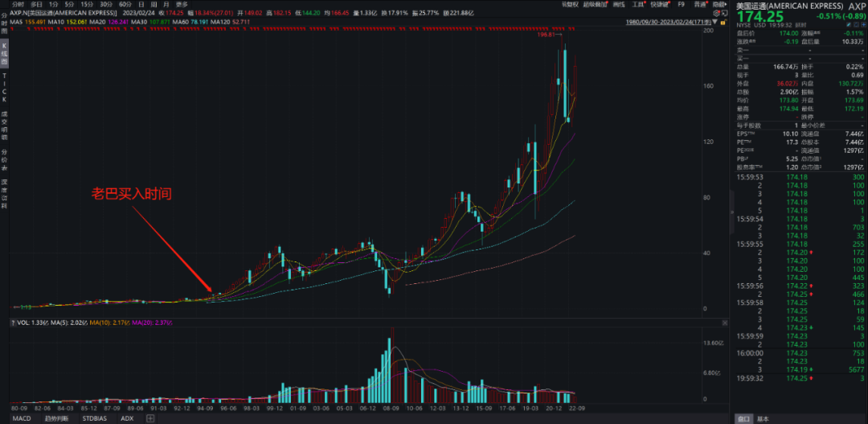The width and height of the screenshot is (868, 424).
Task: Open 成交明细 in the left sidebar
Action: point(5,126)
